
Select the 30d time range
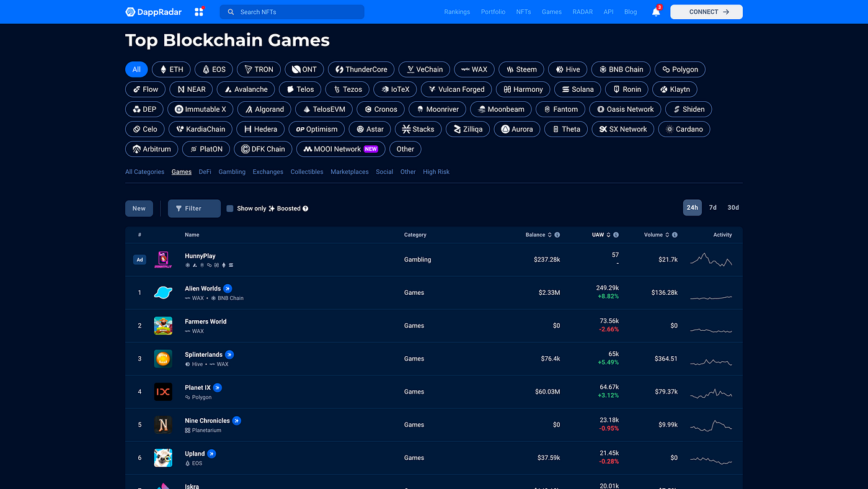pos(733,207)
